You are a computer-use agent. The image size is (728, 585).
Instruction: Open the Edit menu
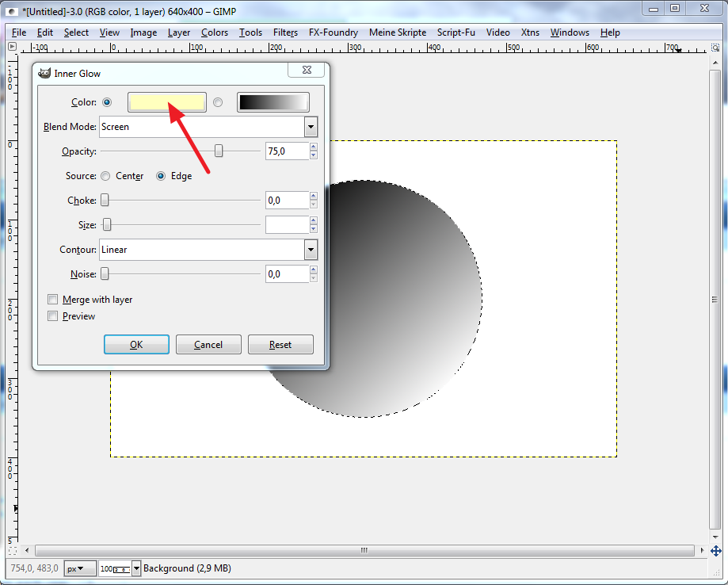coord(45,32)
